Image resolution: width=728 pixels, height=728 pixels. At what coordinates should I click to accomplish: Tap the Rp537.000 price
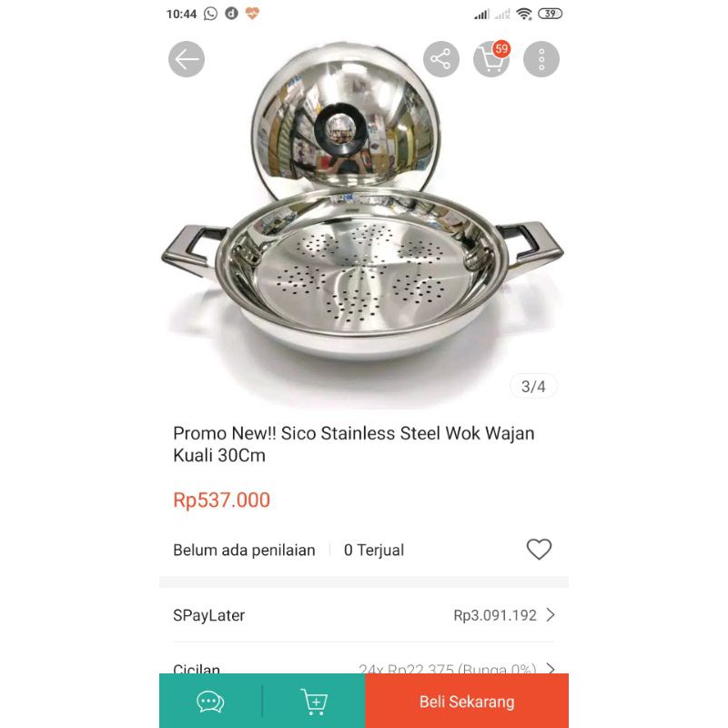[221, 500]
